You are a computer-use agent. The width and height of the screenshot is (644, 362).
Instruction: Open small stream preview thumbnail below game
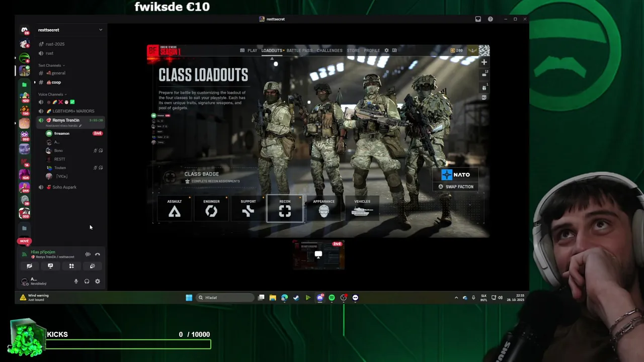(318, 254)
